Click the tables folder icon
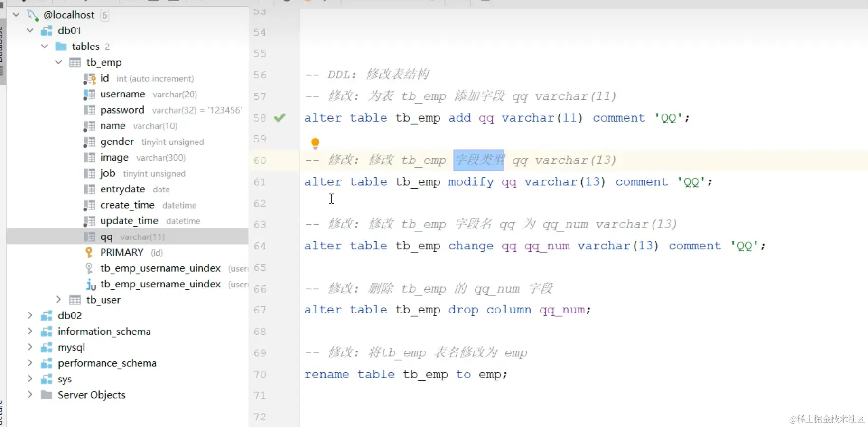 pyautogui.click(x=61, y=47)
